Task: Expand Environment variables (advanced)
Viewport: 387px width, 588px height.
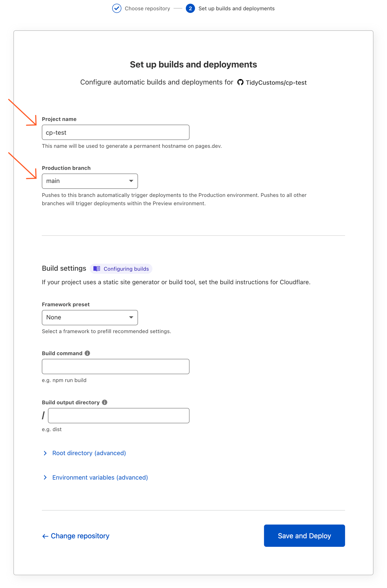Action: click(x=100, y=477)
